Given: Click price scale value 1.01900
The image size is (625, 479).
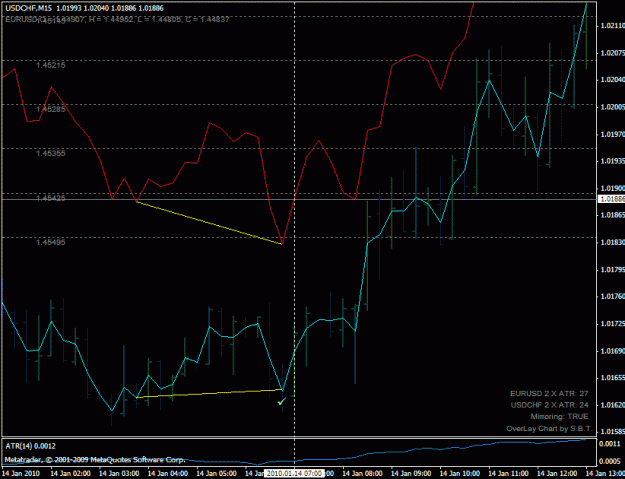Looking at the screenshot, I should 612,188.
